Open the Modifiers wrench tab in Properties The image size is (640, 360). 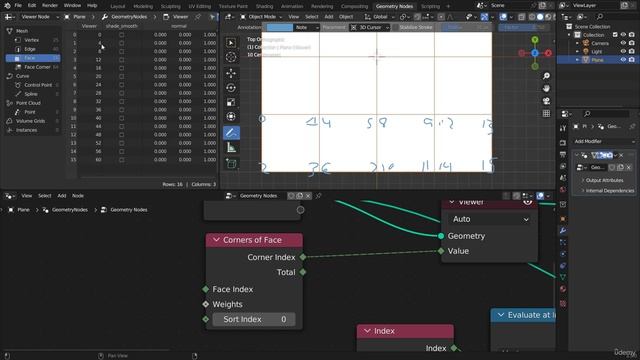point(563,231)
